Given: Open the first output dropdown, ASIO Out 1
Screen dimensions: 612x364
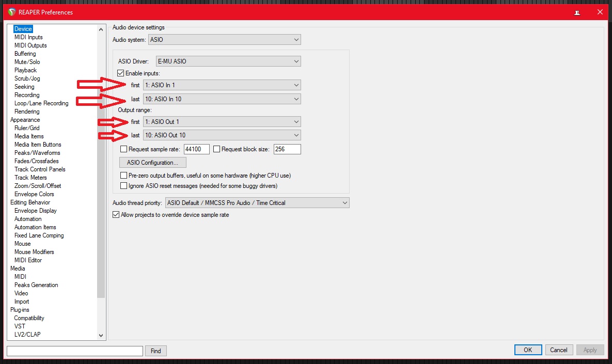Looking at the screenshot, I should tap(222, 122).
